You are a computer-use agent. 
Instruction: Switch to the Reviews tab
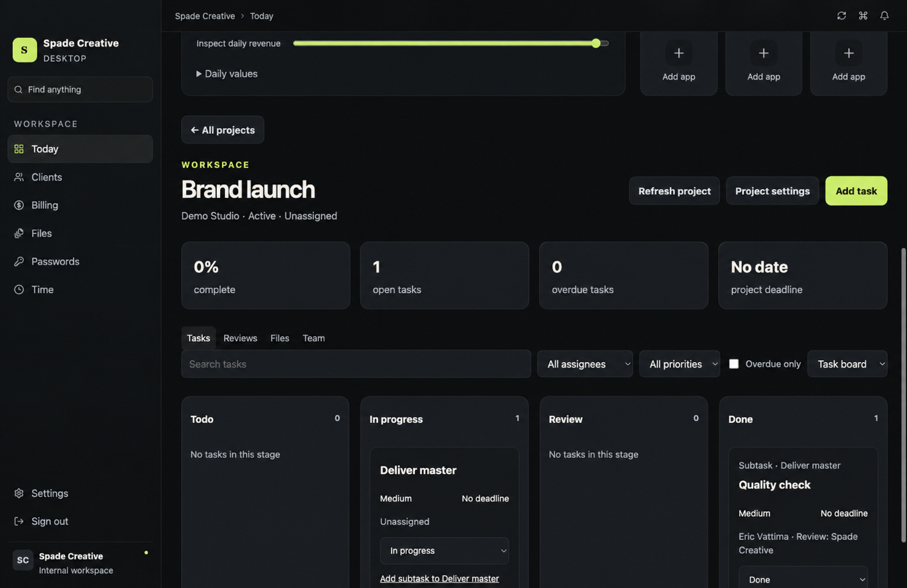click(240, 338)
